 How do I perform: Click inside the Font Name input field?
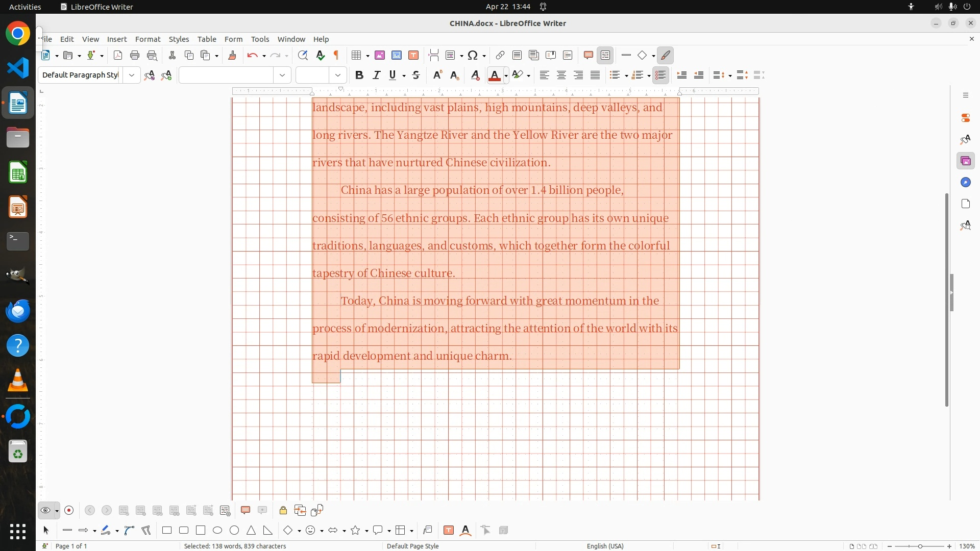[226, 75]
